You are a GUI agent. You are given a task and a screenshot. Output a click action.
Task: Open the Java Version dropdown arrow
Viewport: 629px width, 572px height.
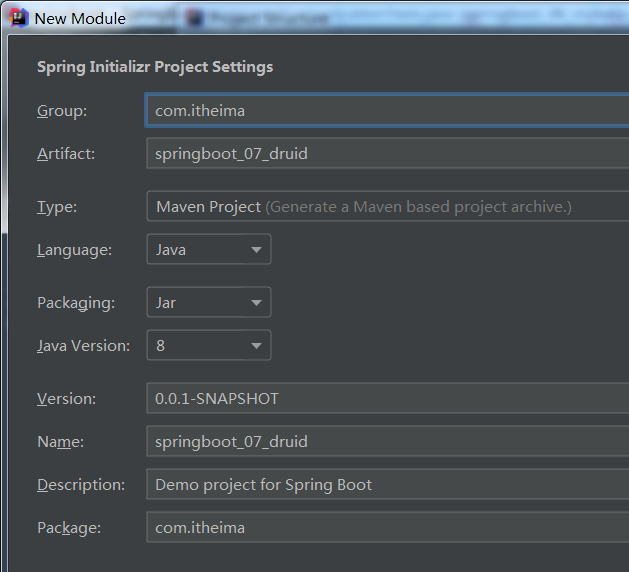(256, 346)
